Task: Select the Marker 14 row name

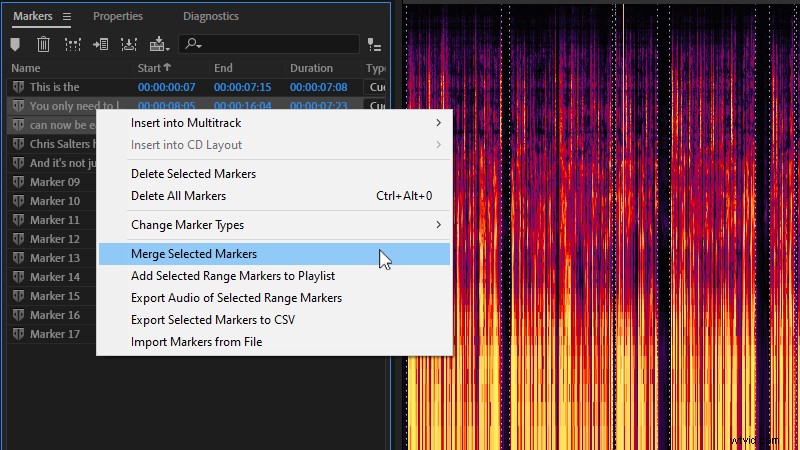Action: (x=55, y=277)
